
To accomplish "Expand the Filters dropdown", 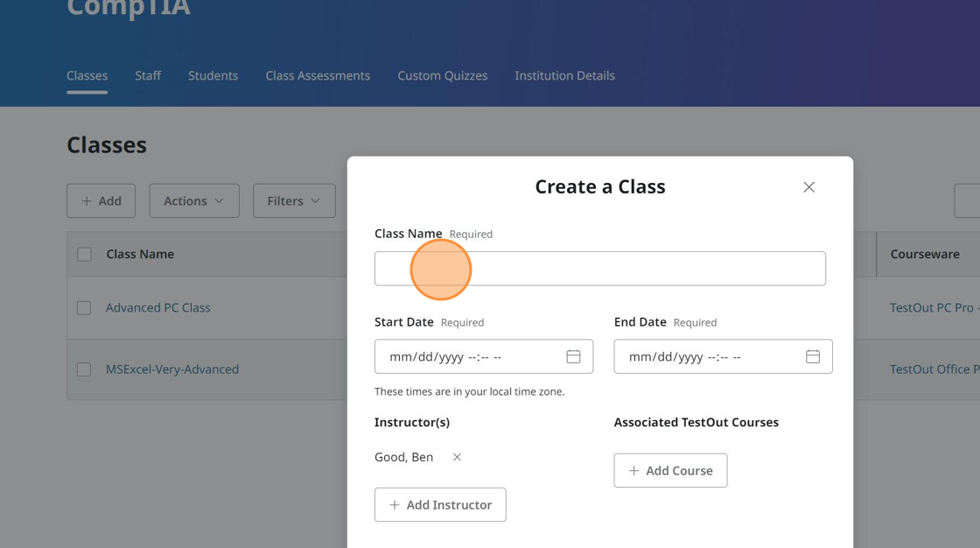I will (x=294, y=201).
